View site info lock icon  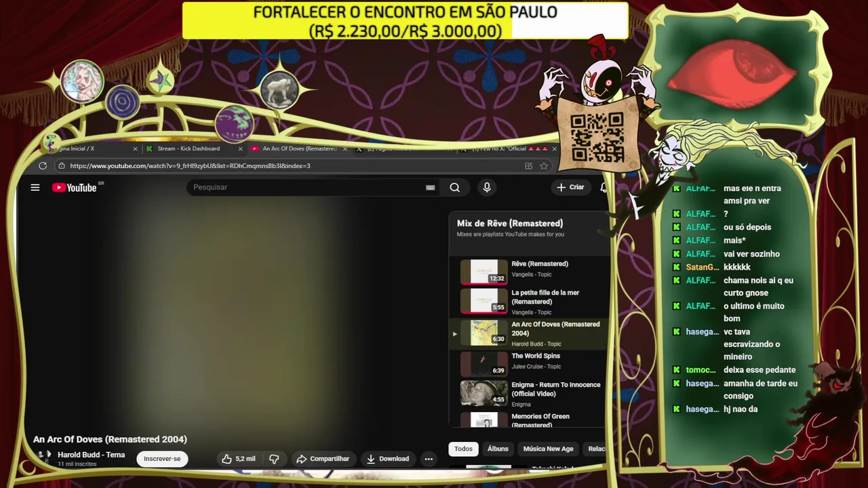point(62,165)
